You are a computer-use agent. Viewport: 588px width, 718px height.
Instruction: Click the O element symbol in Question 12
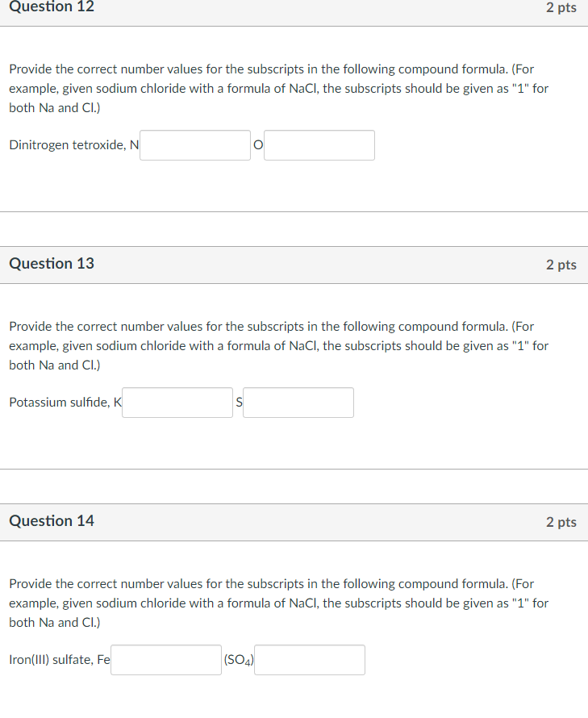(x=257, y=144)
